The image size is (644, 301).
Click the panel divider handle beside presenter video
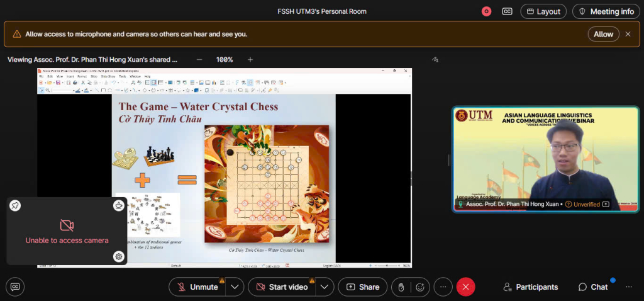pyautogui.click(x=449, y=160)
